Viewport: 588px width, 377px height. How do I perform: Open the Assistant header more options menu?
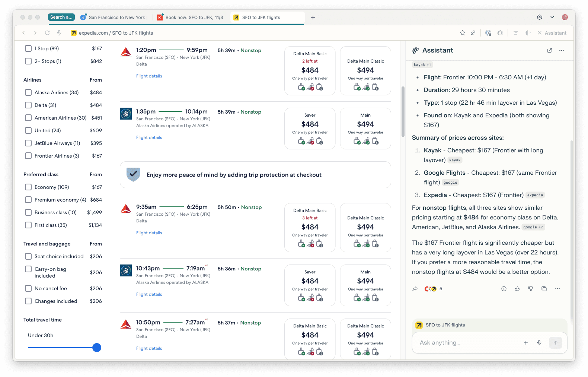pyautogui.click(x=562, y=50)
